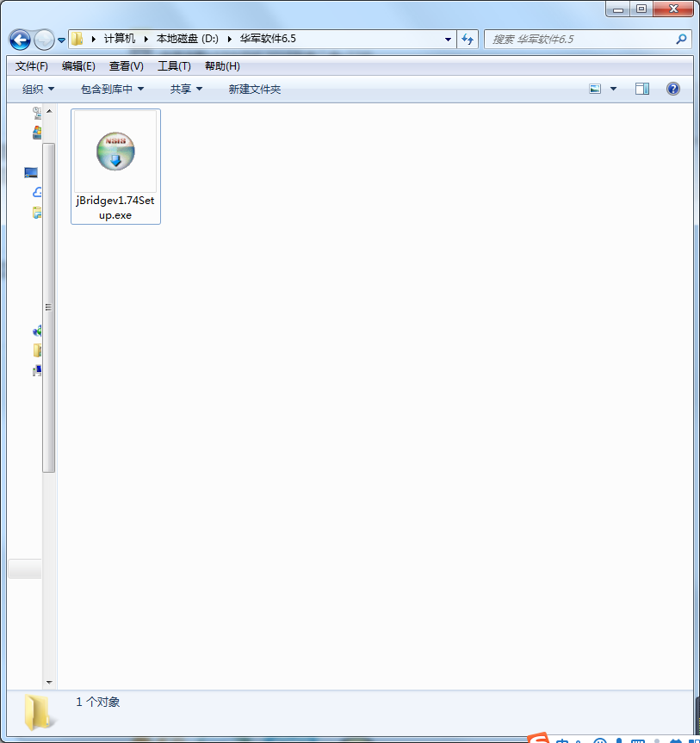This screenshot has height=743, width=700.
Task: Open the 查看(V) menu
Action: (x=126, y=66)
